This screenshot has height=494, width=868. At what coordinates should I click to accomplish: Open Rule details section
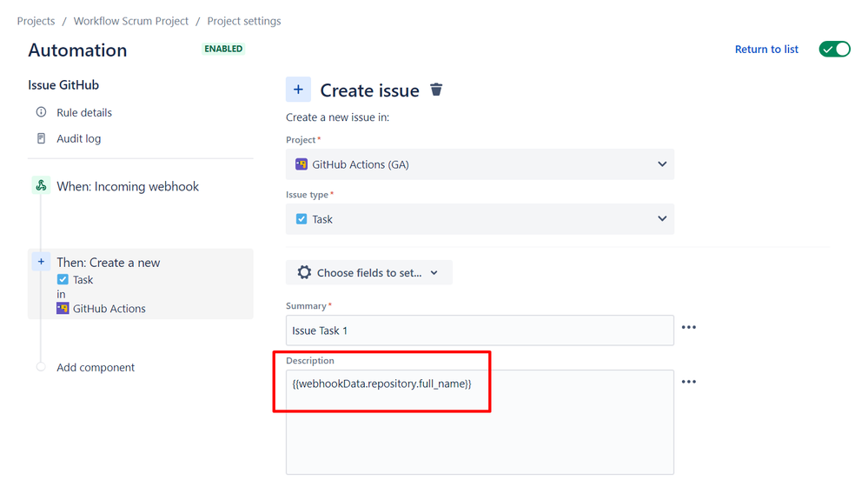(x=84, y=112)
